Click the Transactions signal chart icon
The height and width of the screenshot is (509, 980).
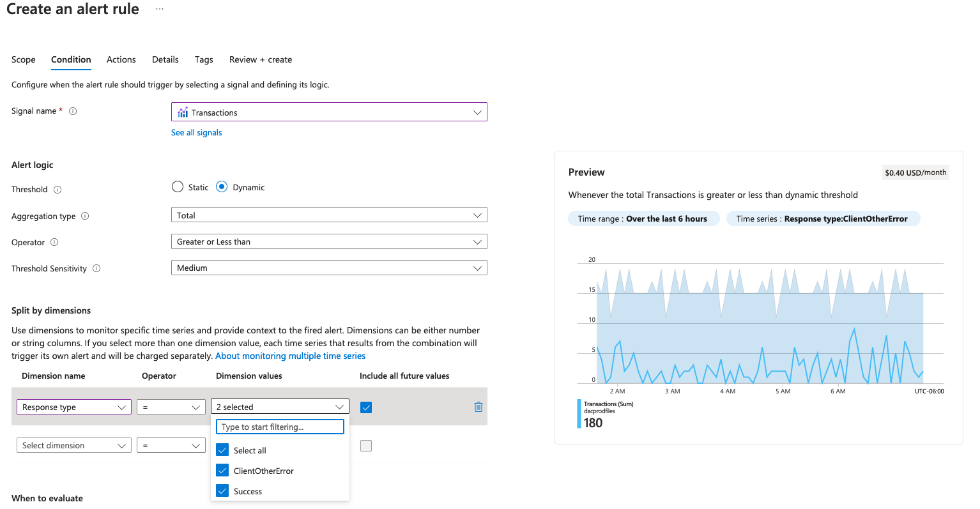[183, 112]
